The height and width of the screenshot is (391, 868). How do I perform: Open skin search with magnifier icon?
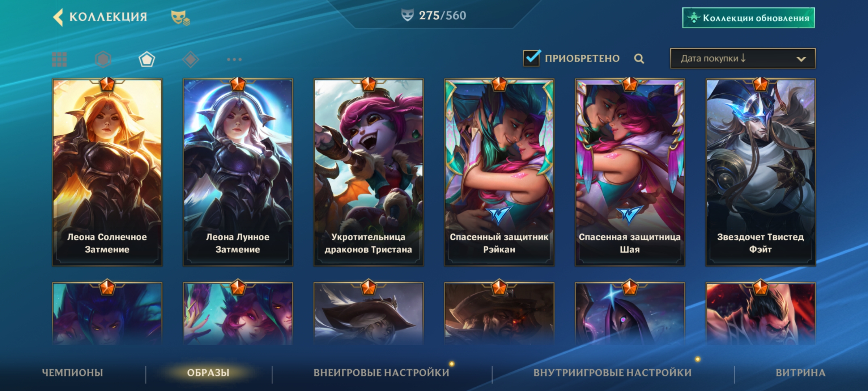click(639, 59)
